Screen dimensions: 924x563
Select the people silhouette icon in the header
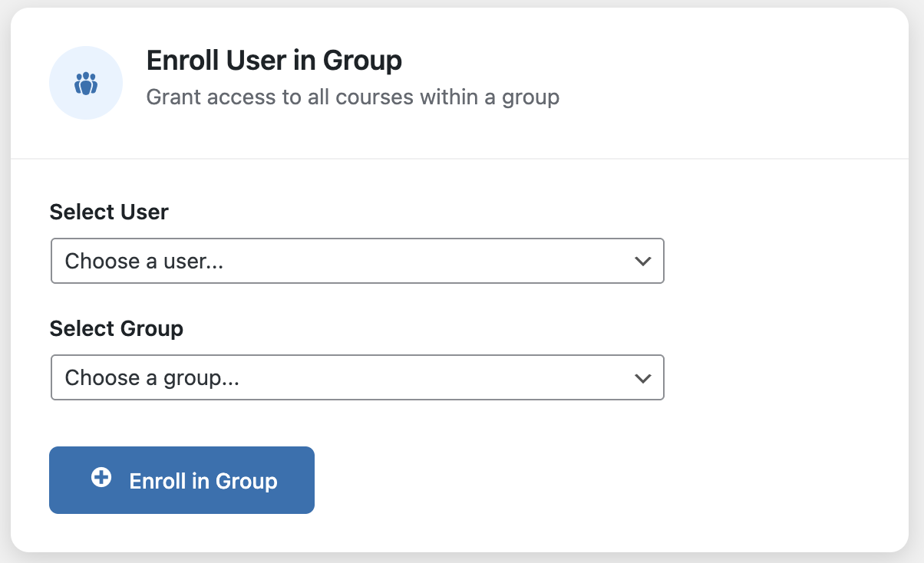point(86,82)
